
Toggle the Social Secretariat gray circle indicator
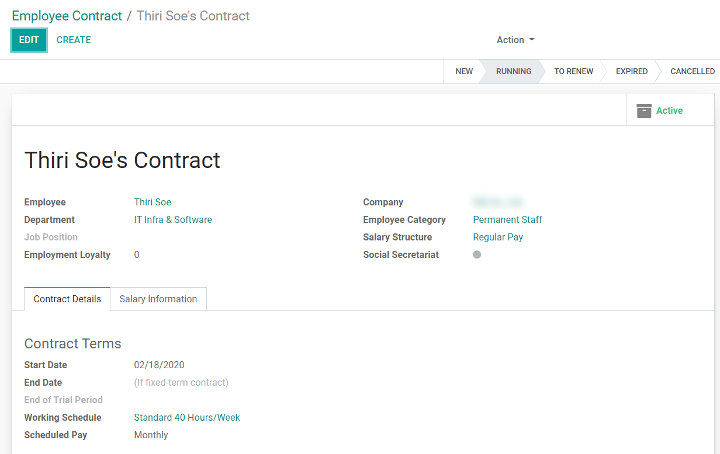pos(477,254)
